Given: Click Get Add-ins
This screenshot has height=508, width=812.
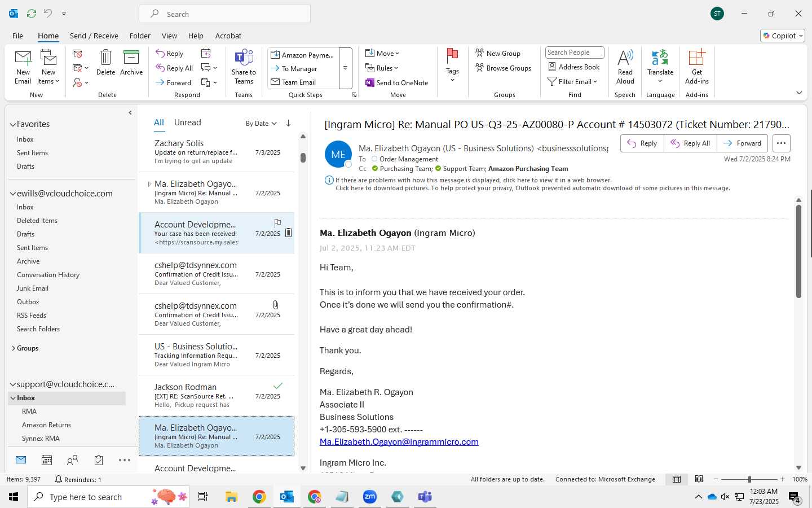Looking at the screenshot, I should [697, 67].
